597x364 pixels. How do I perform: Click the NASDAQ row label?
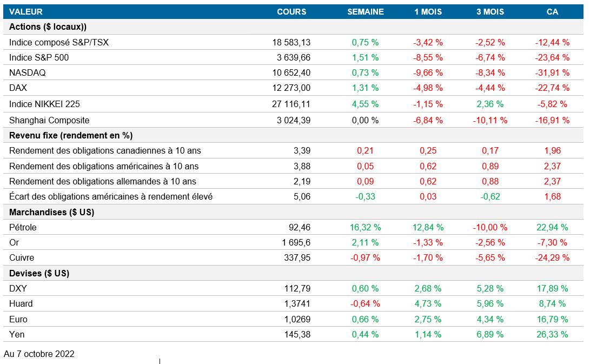click(26, 72)
